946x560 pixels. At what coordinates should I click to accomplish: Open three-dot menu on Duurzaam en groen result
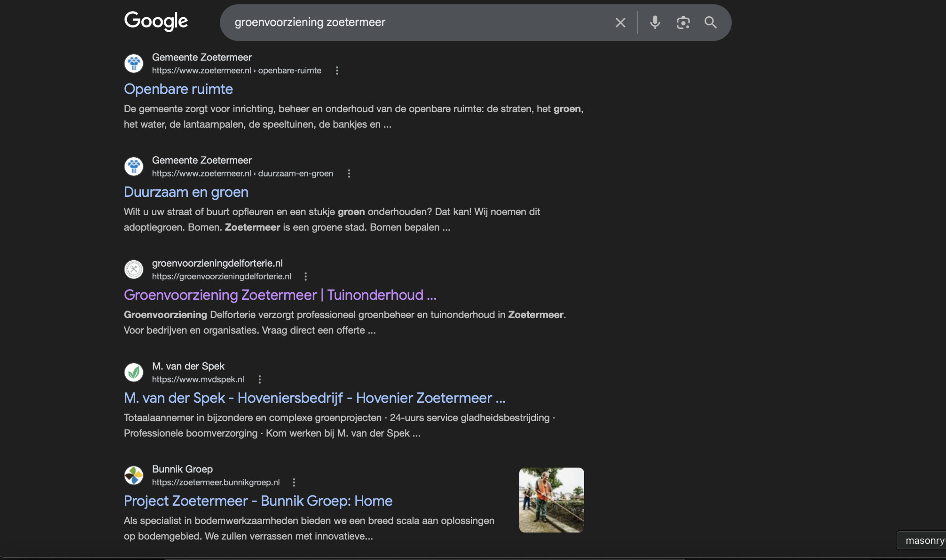(x=348, y=173)
